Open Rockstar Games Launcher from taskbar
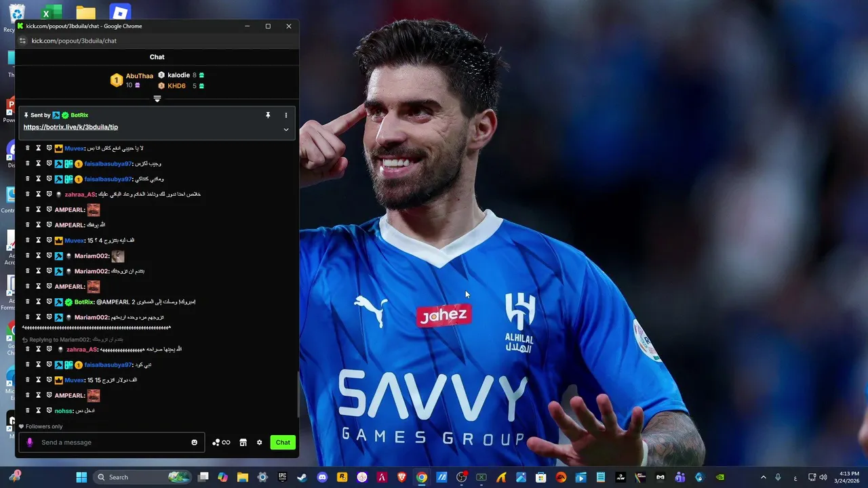This screenshot has height=488, width=868. 342,477
